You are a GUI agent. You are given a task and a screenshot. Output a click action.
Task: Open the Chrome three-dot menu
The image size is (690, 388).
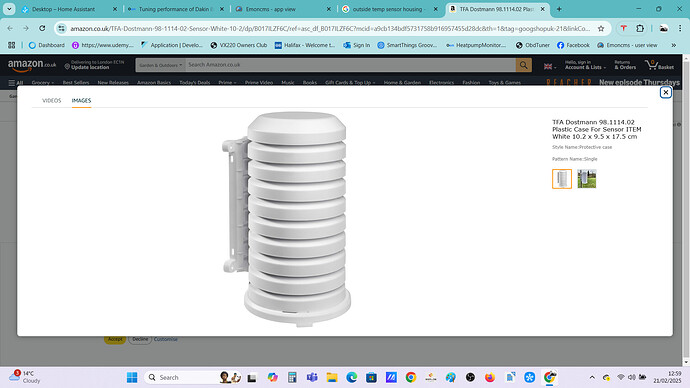coord(680,29)
